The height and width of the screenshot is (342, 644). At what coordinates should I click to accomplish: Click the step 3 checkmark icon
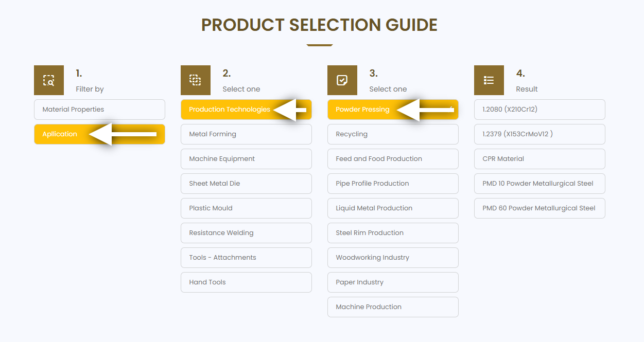click(x=342, y=80)
